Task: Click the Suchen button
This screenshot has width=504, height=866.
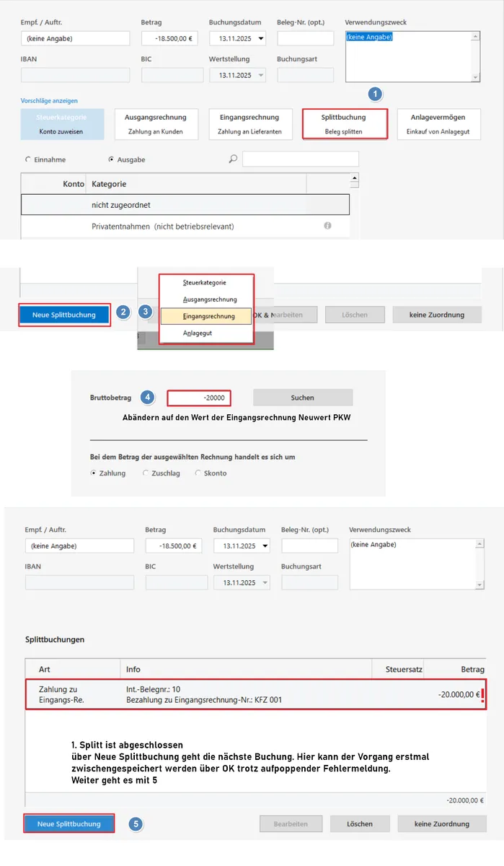Action: 302,398
